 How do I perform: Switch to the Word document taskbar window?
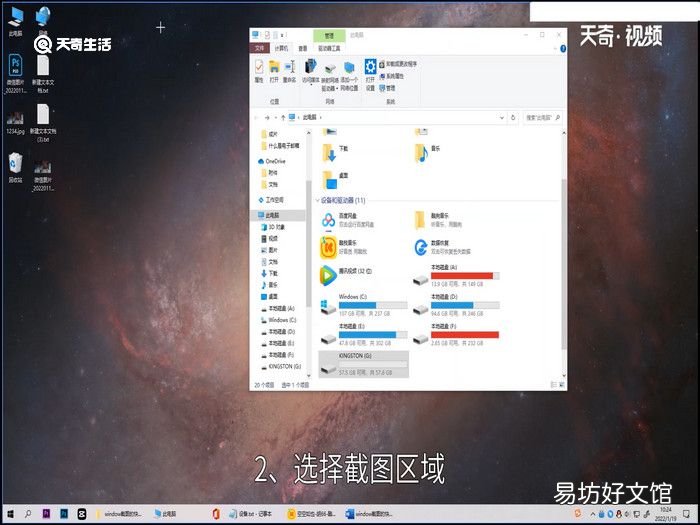click(370, 514)
